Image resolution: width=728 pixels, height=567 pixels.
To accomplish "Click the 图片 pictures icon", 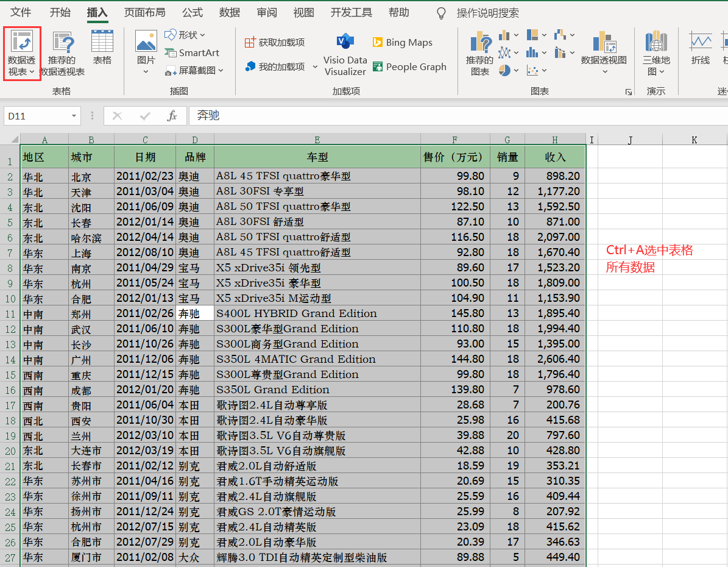I will [x=146, y=42].
